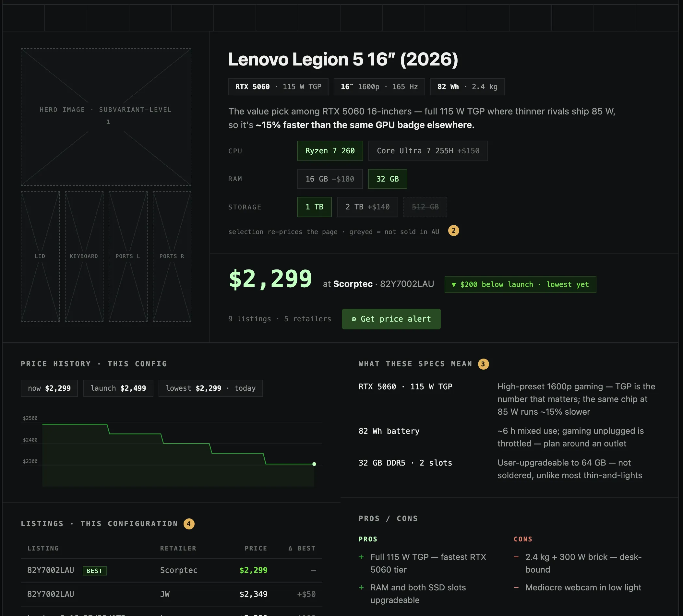The height and width of the screenshot is (616, 683).
Task: Open the PORTS R thumbnail
Action: 172,256
